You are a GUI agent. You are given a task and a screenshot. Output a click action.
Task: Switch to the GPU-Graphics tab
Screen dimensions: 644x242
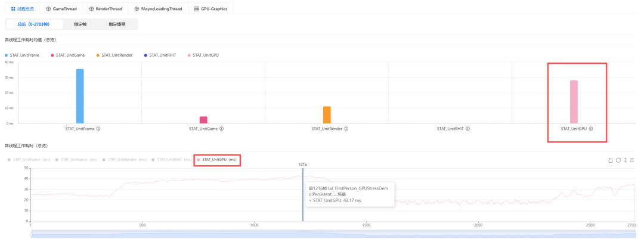point(210,8)
